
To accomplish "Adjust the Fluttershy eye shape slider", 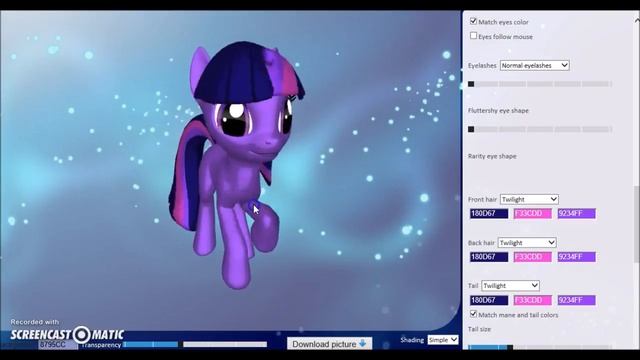I will [540, 129].
